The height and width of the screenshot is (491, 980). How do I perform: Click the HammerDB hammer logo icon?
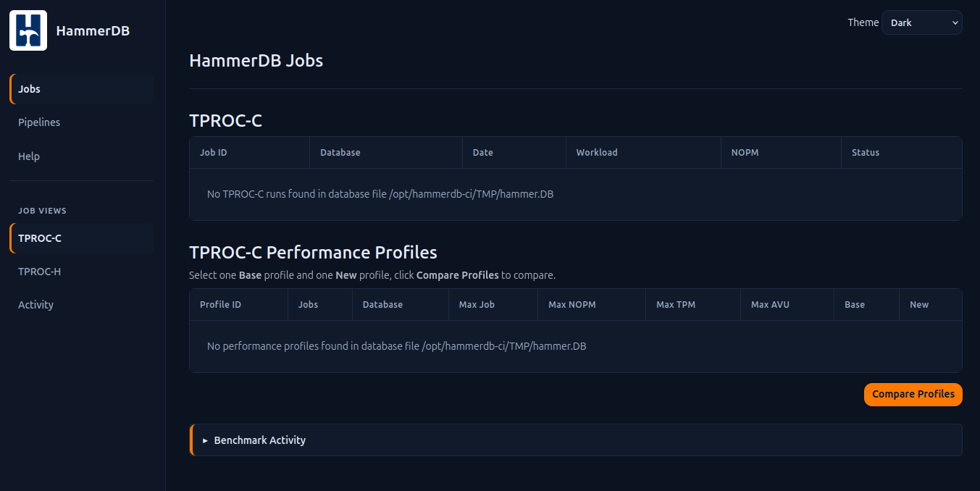click(28, 30)
